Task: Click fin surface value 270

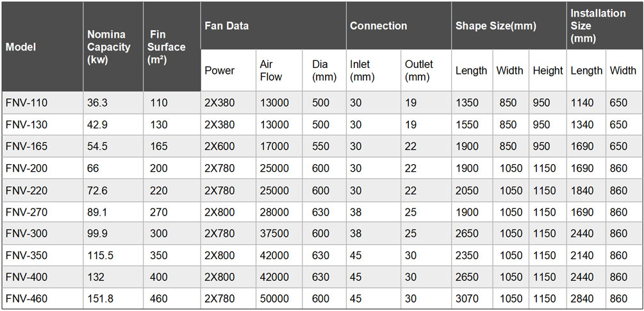Action: pos(172,212)
